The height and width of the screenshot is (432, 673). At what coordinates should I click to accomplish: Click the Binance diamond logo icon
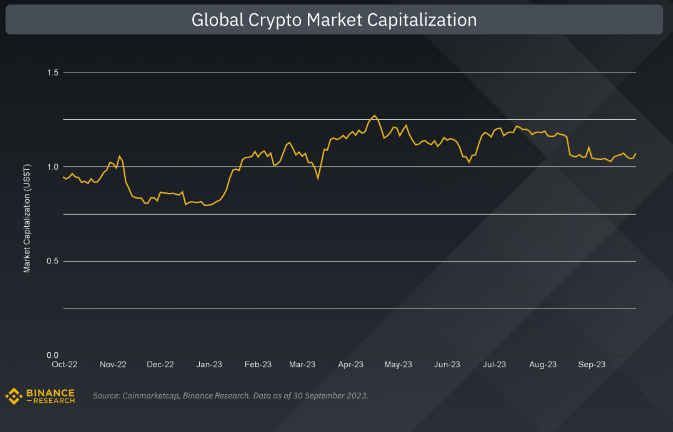coord(13,396)
